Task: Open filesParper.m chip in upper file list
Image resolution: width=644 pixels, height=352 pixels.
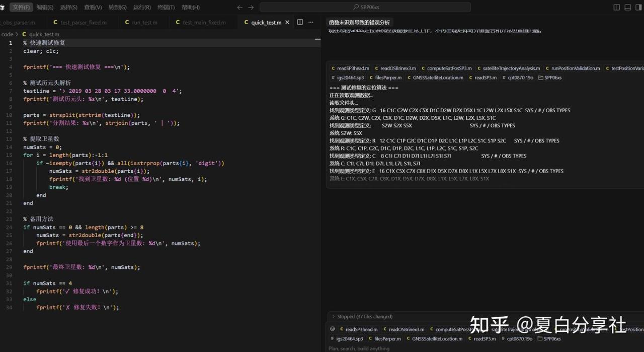Action: point(385,78)
